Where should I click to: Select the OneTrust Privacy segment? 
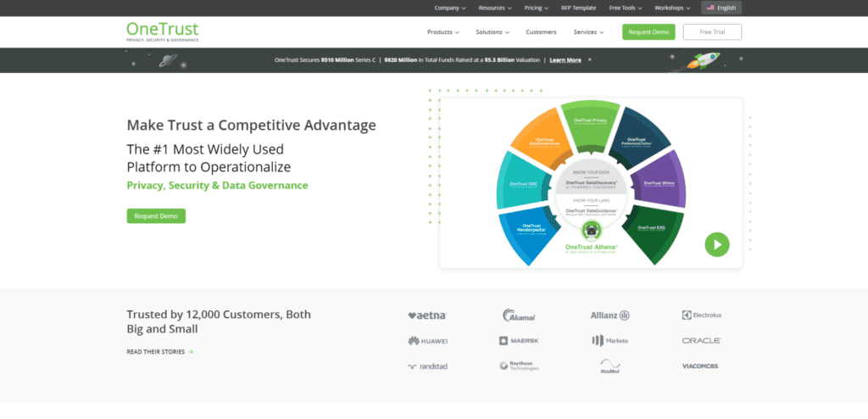(x=590, y=126)
